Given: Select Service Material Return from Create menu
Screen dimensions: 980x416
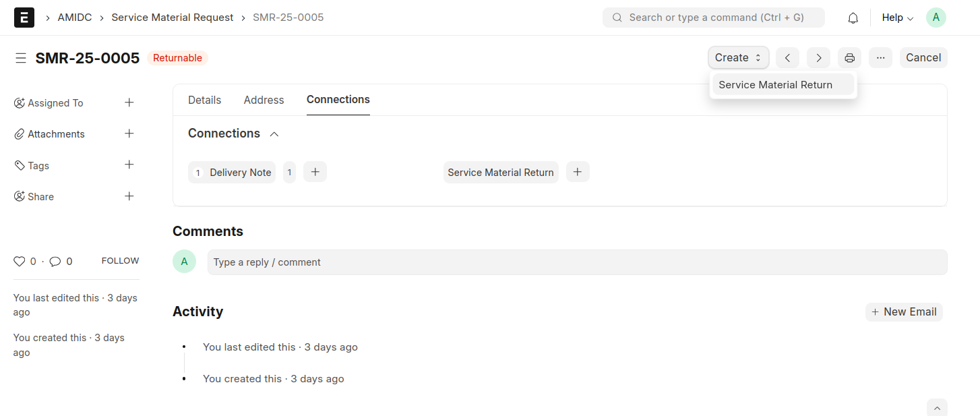Looking at the screenshot, I should pos(776,84).
